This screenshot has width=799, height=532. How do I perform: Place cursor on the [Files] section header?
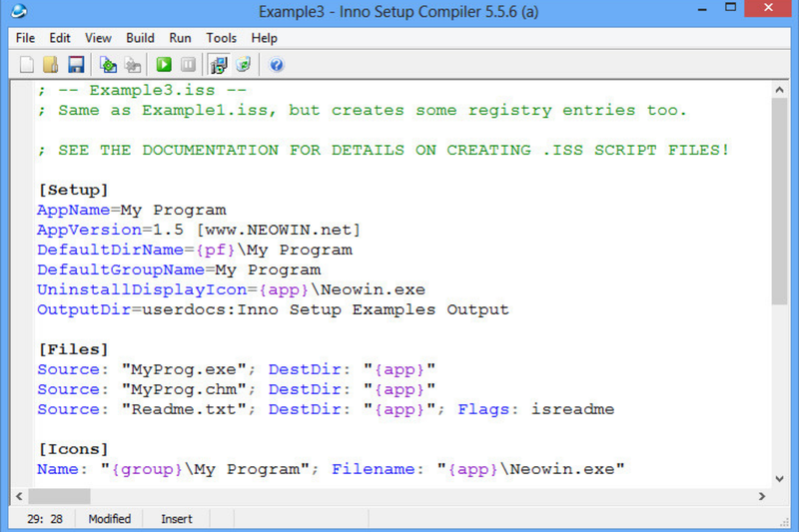(73, 349)
